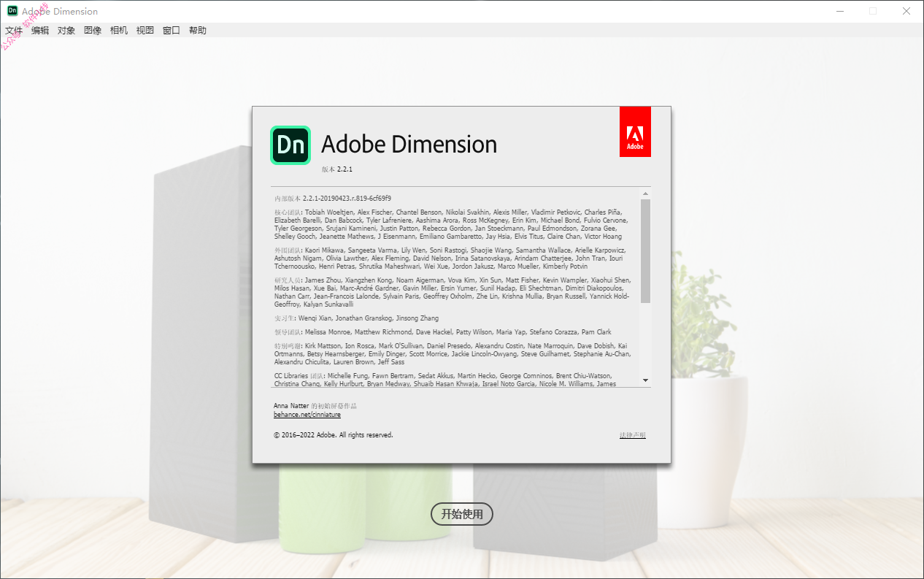Click the "CC Libraries 团队" credits label
Screen dimensions: 924x579
(299, 375)
